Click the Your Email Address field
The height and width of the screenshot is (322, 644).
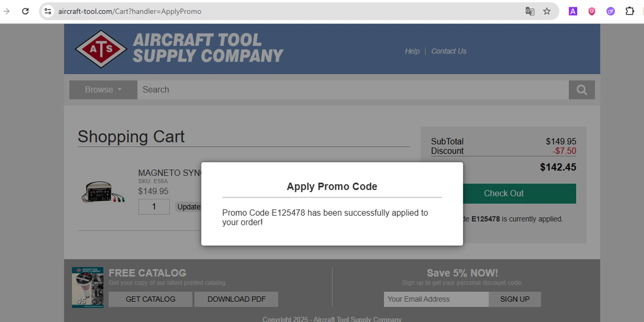point(436,299)
